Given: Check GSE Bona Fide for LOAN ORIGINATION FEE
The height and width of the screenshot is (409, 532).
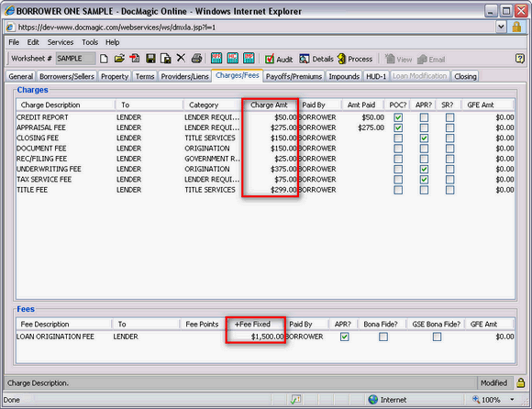Looking at the screenshot, I should pyautogui.click(x=437, y=337).
